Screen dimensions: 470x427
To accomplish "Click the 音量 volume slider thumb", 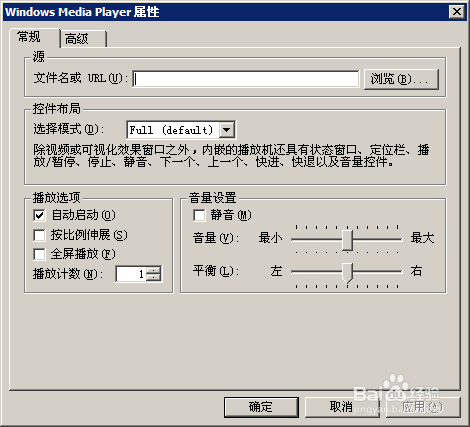I will click(x=347, y=240).
